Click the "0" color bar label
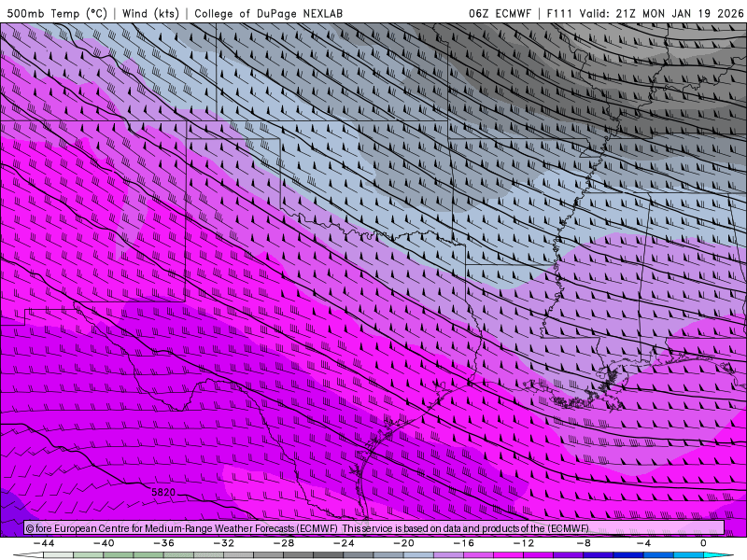The height and width of the screenshot is (560, 747). [x=703, y=543]
